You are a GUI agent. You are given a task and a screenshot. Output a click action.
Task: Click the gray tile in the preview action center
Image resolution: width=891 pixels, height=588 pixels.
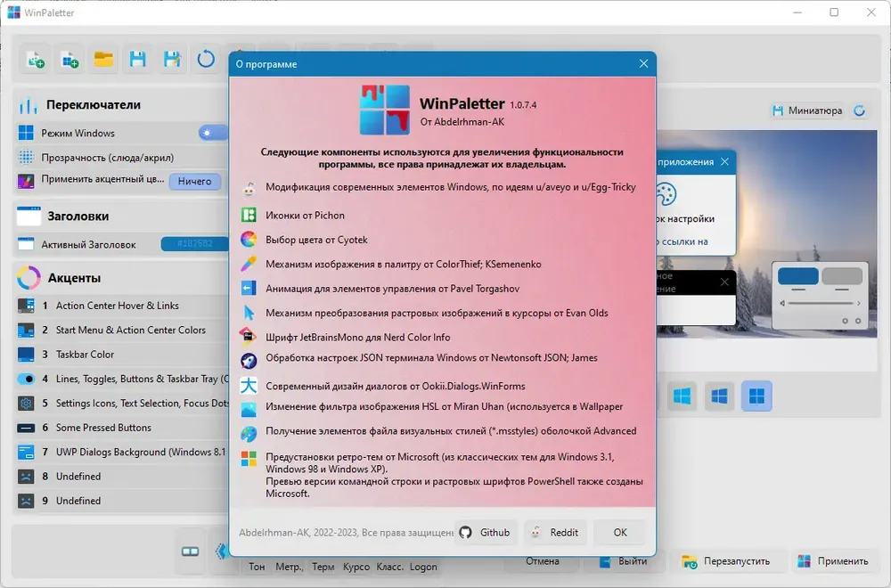842,276
